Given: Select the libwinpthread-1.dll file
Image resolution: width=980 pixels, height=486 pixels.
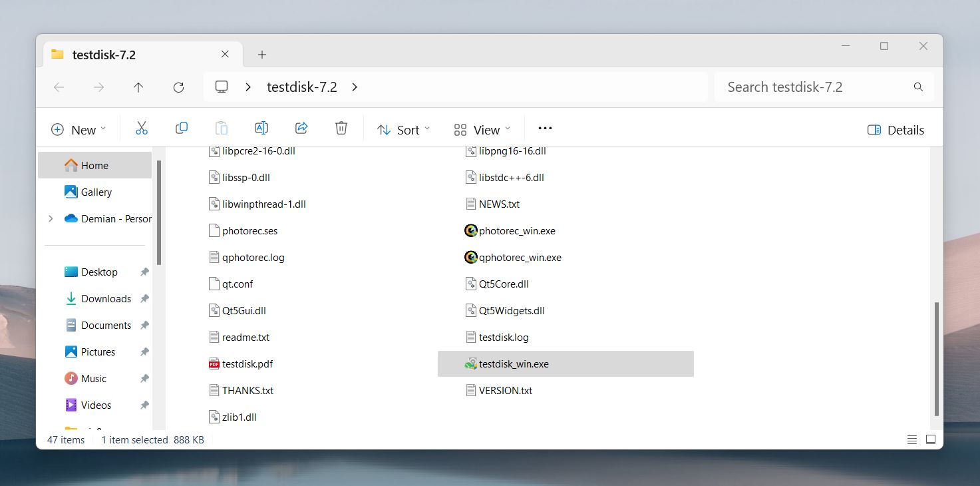Looking at the screenshot, I should pos(257,204).
